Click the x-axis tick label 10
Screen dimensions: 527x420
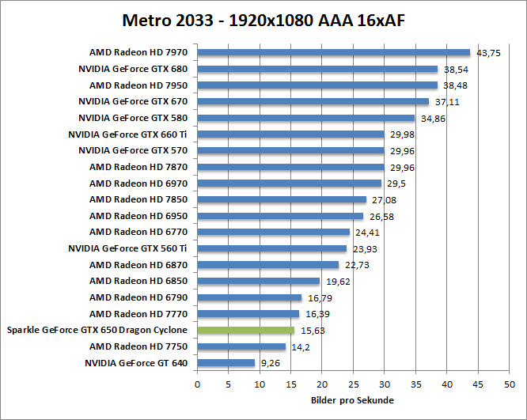click(260, 384)
